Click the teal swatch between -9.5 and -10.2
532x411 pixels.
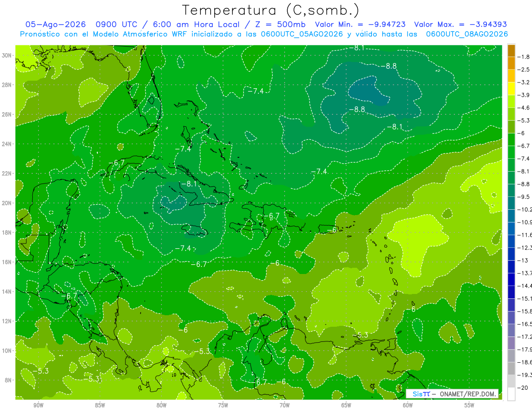511,203
